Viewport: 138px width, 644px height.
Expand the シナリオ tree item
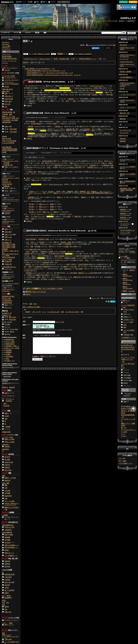(x=122, y=370)
